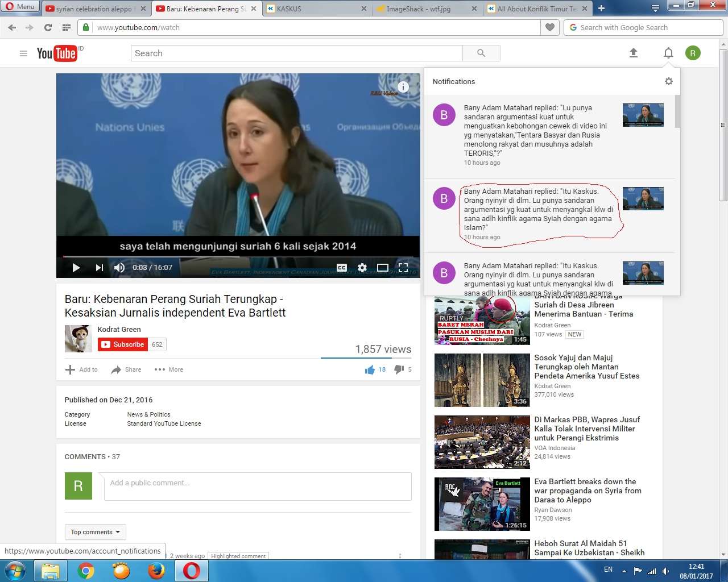
Task: Open the Ryan Dawson channel
Action: (553, 510)
